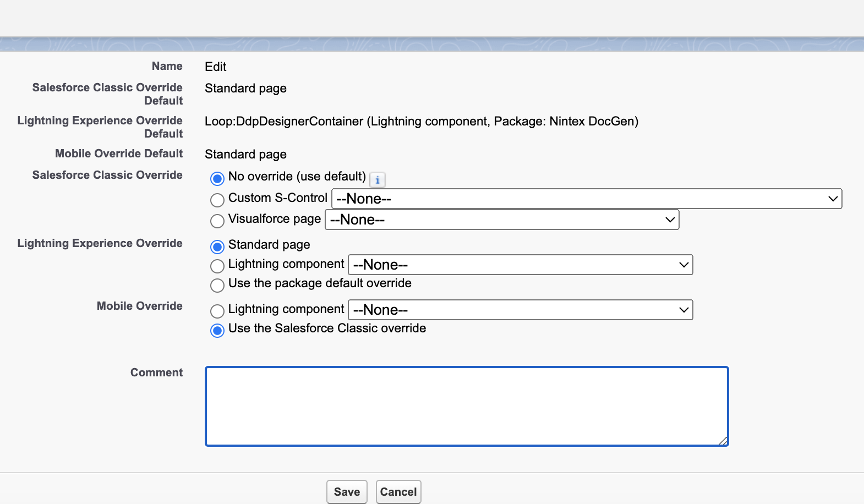Choose Use the package default override
This screenshot has height=504, width=864.
pos(217,285)
